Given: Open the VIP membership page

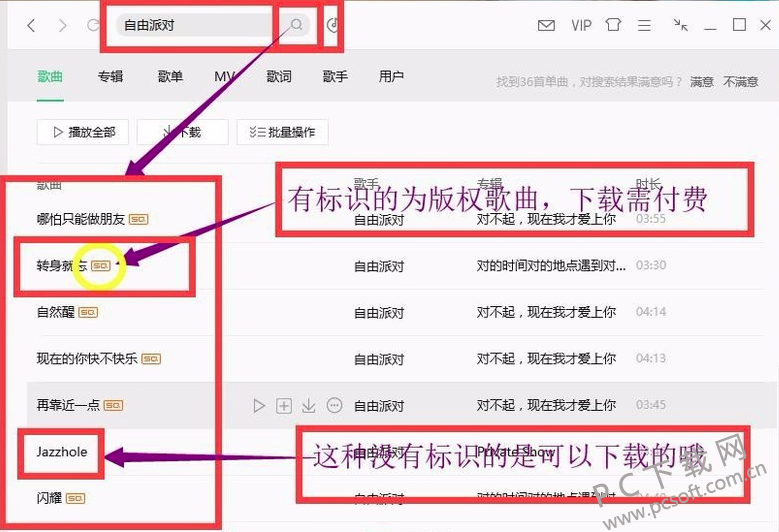Looking at the screenshot, I should tap(581, 25).
